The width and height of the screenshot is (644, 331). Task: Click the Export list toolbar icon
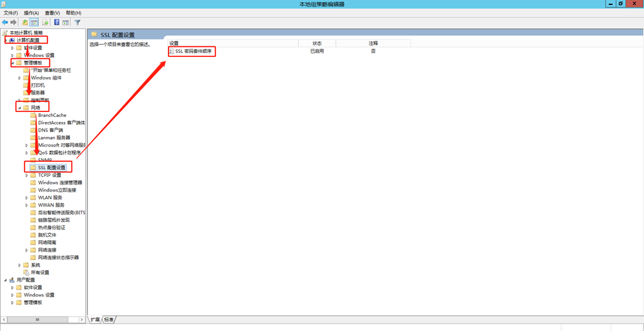click(45, 22)
